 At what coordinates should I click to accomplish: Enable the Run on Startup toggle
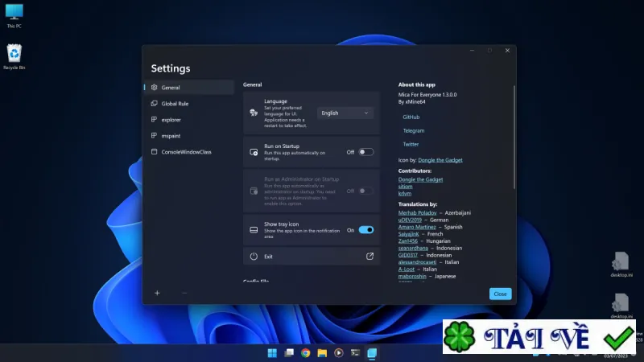(366, 152)
